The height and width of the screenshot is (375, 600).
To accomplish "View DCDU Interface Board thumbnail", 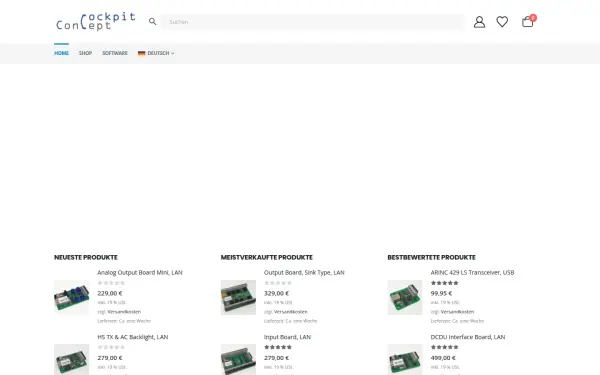I will coord(405,359).
